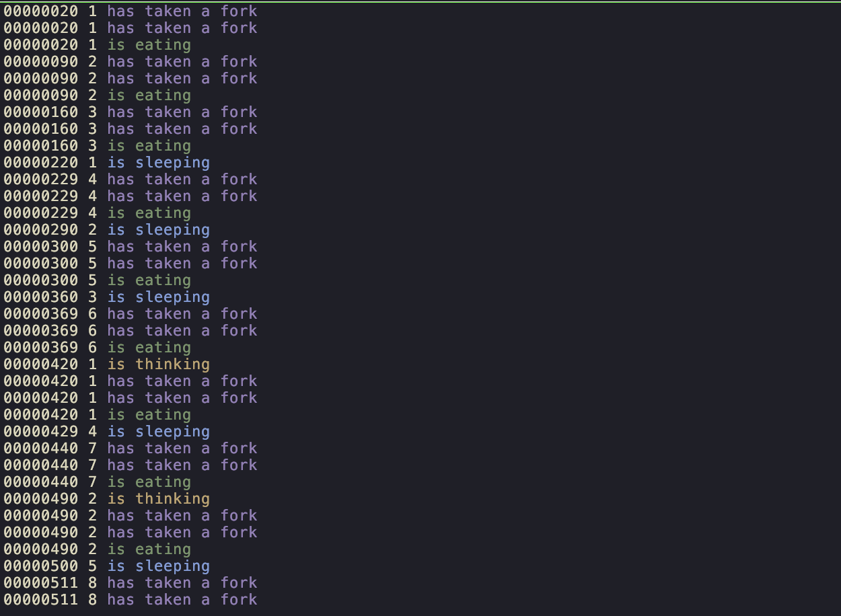Click the '00000429 4 is sleeping' log line
The image size is (841, 616).
pos(107,432)
